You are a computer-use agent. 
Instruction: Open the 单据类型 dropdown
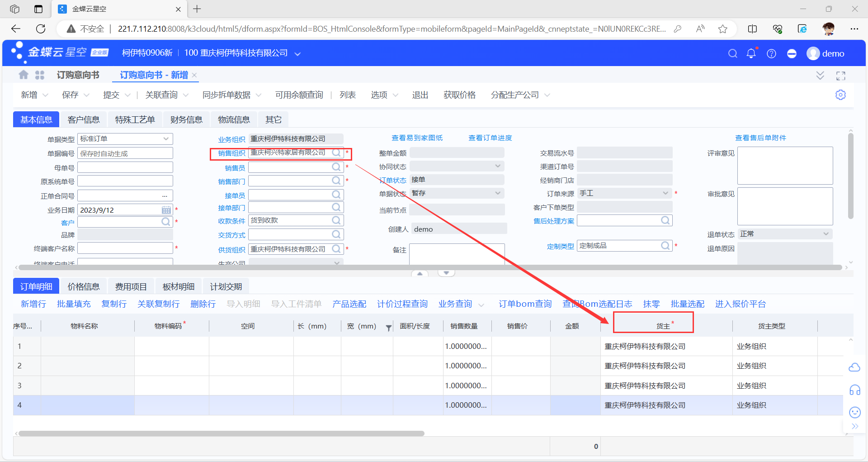click(166, 139)
